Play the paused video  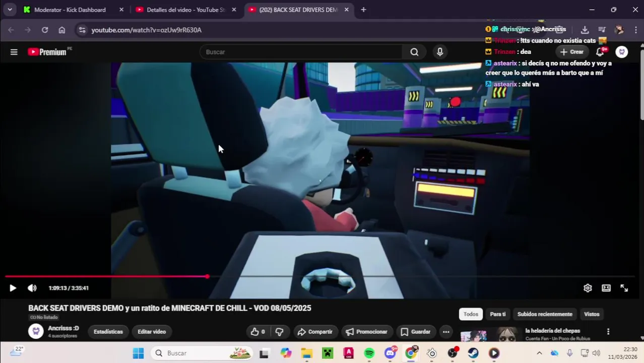[13, 288]
